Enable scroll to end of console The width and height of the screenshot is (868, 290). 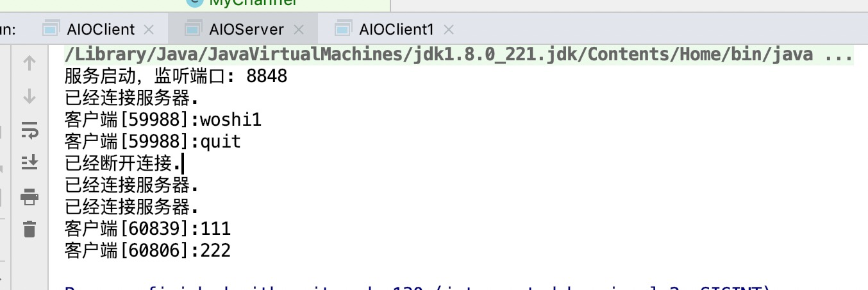29,162
